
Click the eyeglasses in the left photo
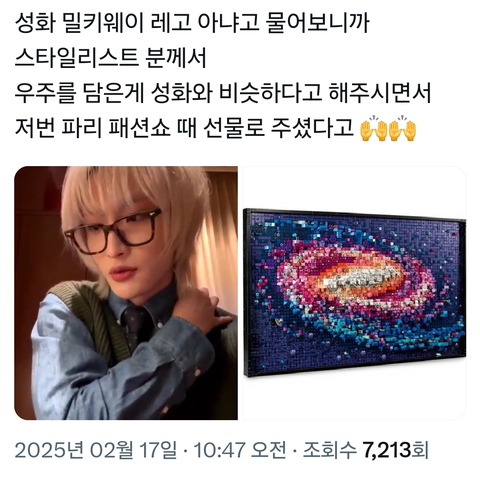[113, 231]
